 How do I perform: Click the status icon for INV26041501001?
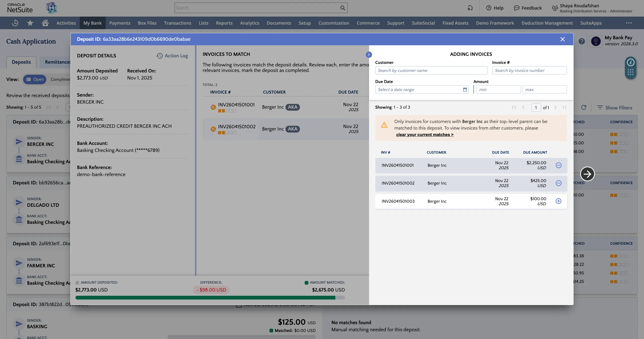(x=213, y=107)
